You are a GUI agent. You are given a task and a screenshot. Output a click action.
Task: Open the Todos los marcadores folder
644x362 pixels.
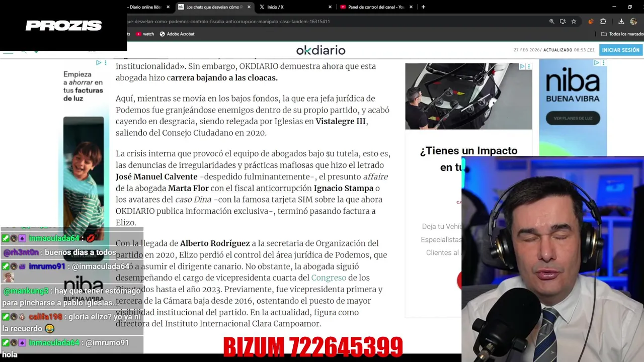pyautogui.click(x=622, y=34)
